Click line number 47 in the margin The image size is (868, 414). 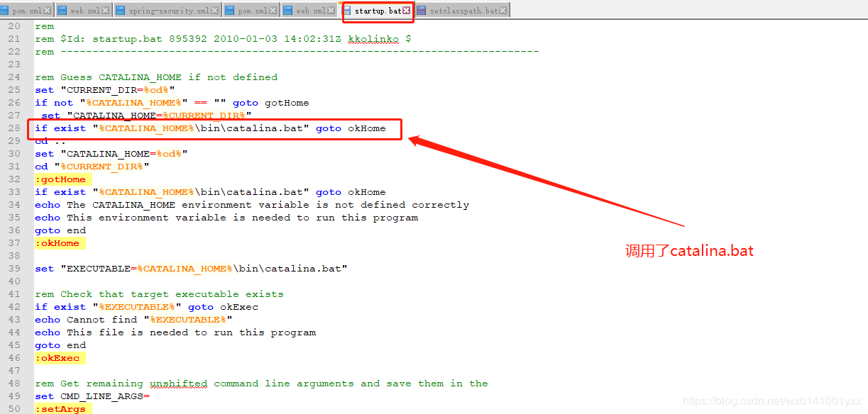14,371
